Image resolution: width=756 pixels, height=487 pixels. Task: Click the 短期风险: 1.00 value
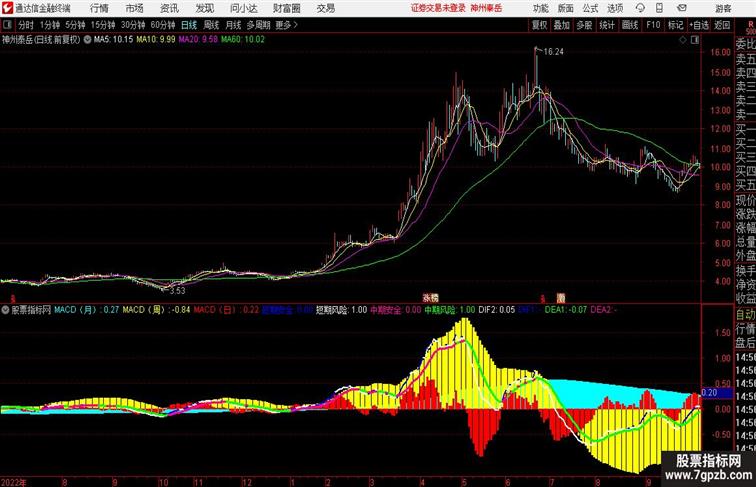(x=341, y=310)
